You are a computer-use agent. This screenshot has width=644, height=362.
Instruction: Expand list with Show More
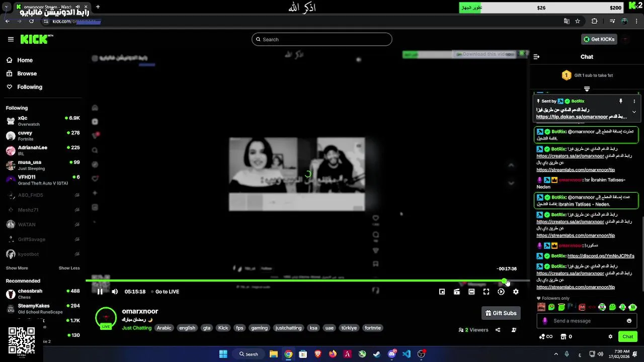point(17,268)
